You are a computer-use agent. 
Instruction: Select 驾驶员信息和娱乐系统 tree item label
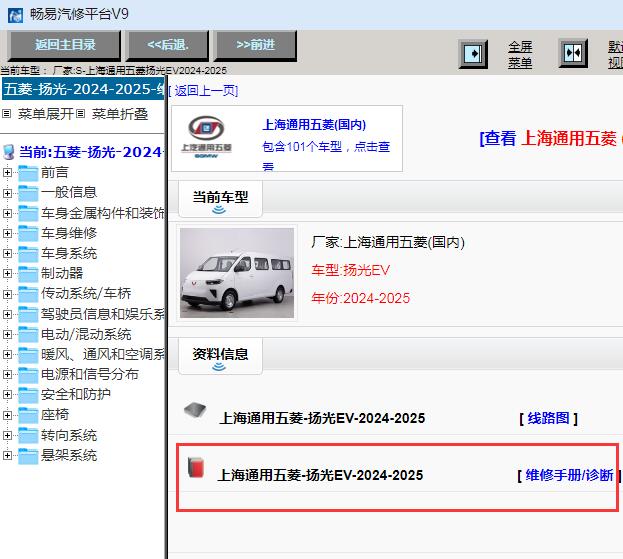[x=103, y=314]
